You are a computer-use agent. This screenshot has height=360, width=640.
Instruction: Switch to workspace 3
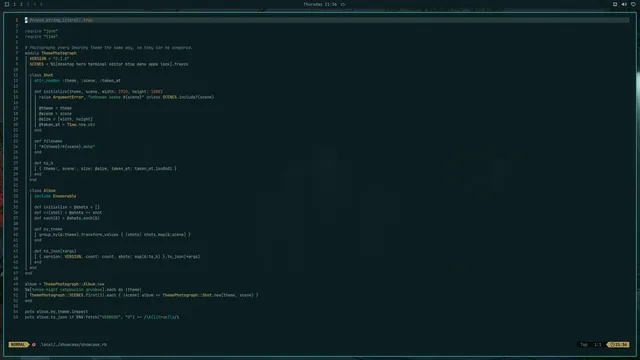28,4
